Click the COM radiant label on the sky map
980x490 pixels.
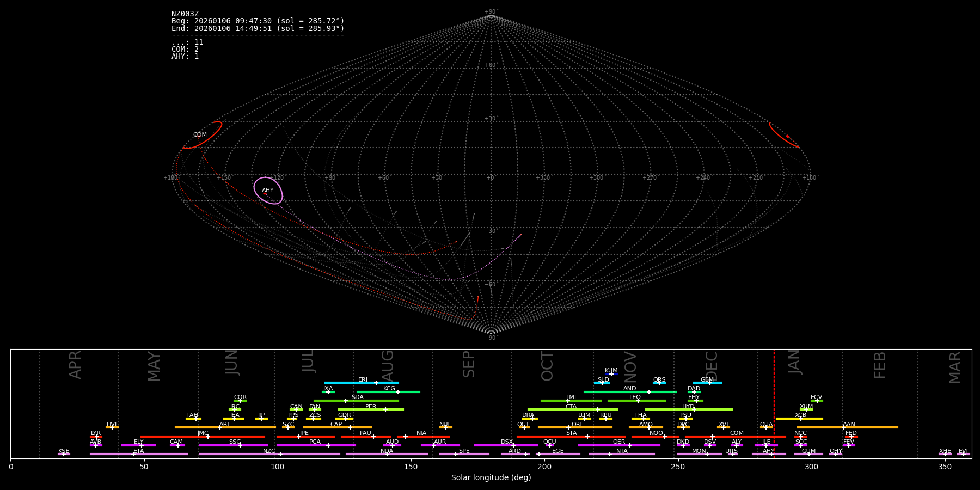point(200,135)
